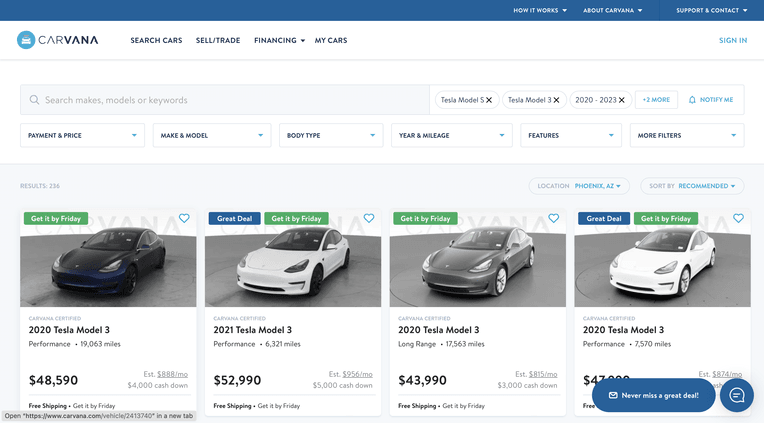Click envelope icon in Never miss a great deal
Image resolution: width=764 pixels, height=423 pixels.
pos(613,395)
